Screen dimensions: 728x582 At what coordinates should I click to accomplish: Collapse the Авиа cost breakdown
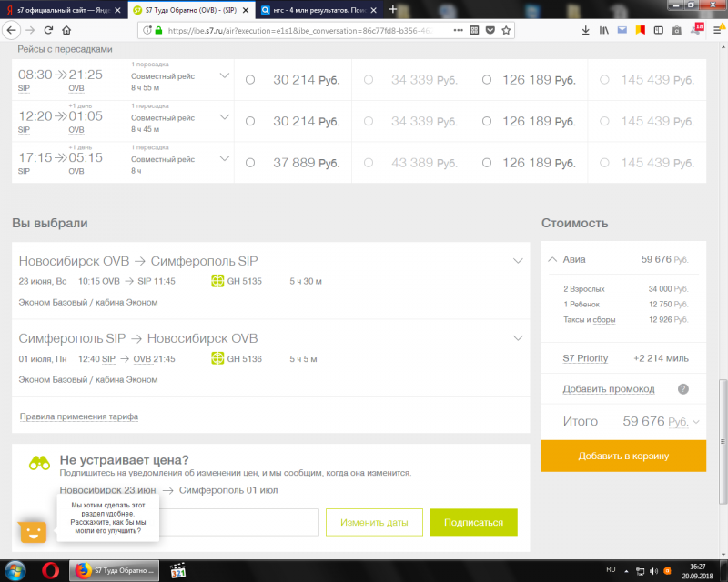click(x=552, y=259)
